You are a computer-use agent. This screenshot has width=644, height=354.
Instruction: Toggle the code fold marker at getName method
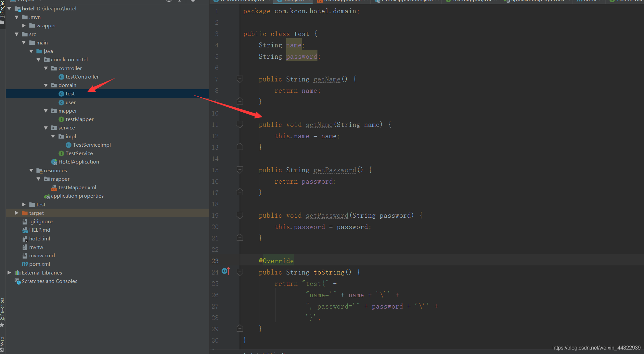click(240, 79)
